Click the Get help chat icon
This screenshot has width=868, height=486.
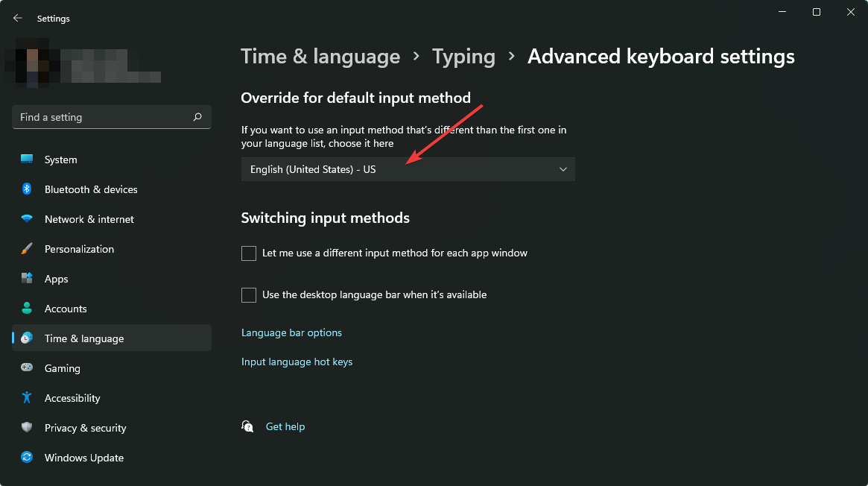click(247, 426)
